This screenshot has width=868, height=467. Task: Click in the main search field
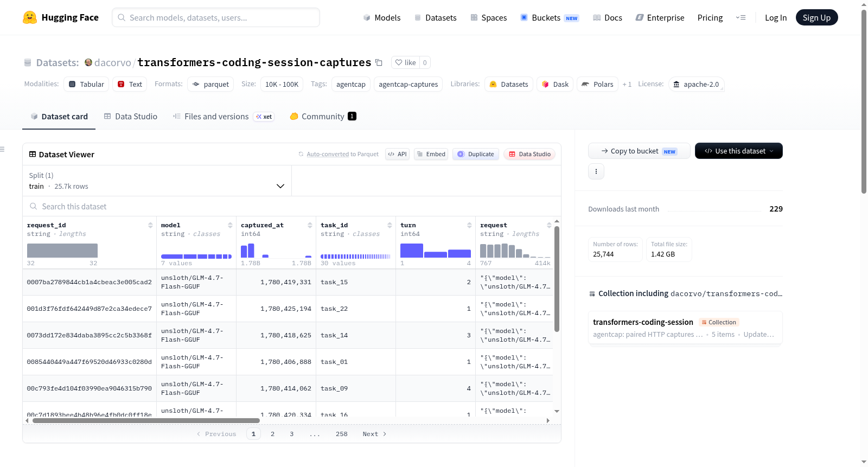216,17
